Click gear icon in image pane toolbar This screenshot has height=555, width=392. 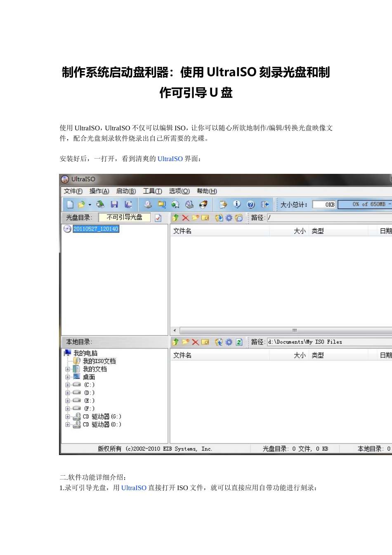(x=229, y=218)
